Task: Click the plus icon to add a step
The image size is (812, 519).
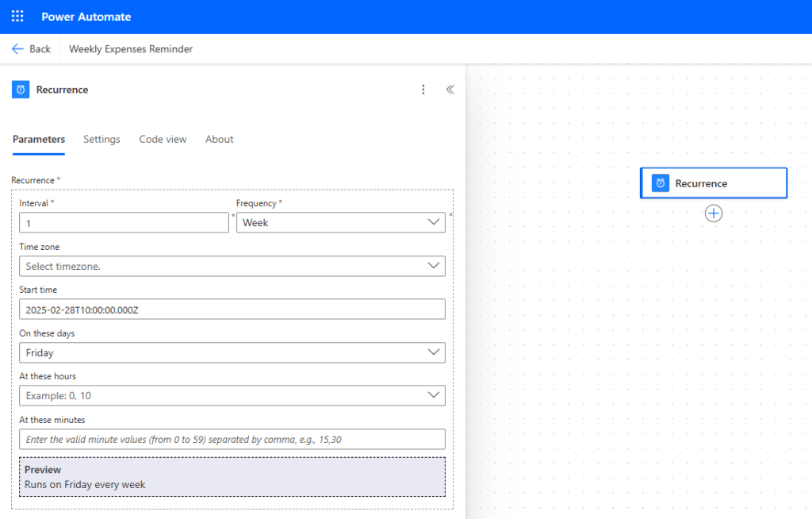Action: tap(713, 213)
